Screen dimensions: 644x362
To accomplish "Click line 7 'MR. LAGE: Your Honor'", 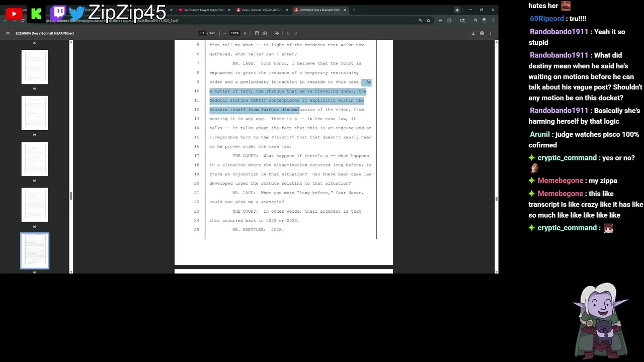I will pyautogui.click(x=297, y=63).
